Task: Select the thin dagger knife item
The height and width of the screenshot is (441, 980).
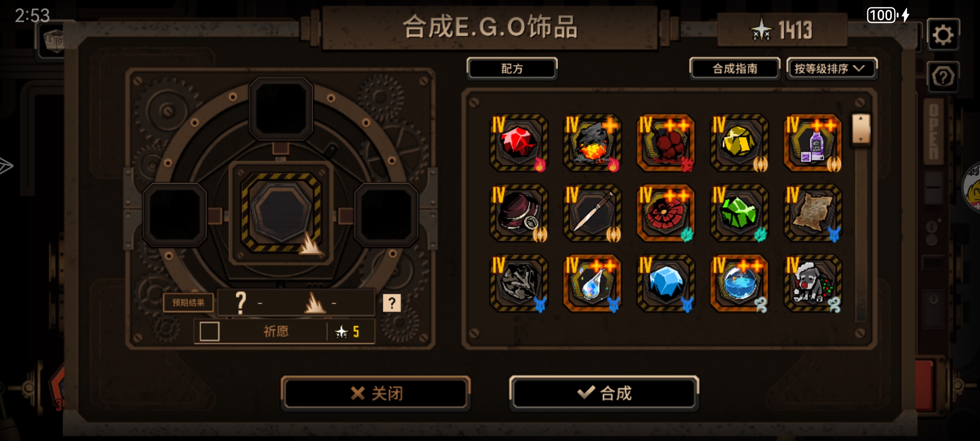Action: 592,213
